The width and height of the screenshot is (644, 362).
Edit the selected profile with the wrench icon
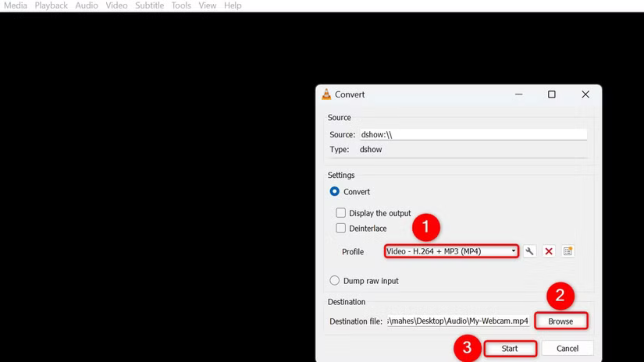530,251
